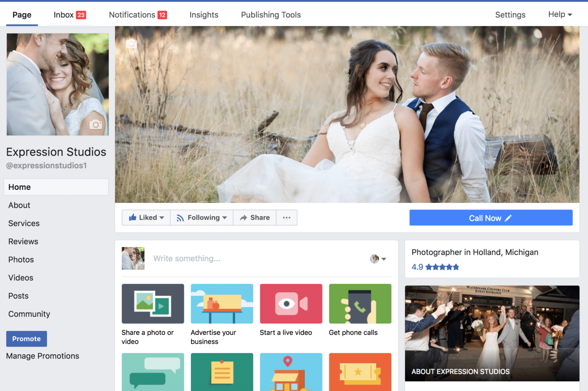Click the Share button

[255, 218]
